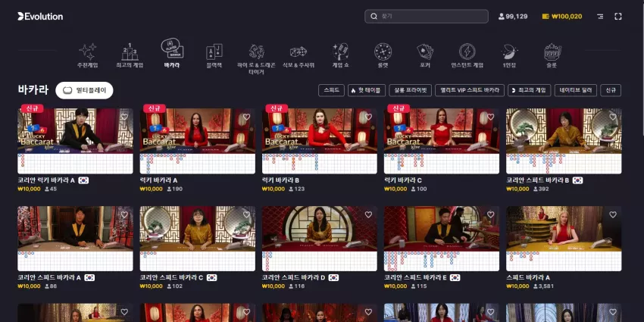Open the Hi-Lo & Dragon Tiger category
Image resolution: width=644 pixels, height=322 pixels.
click(x=256, y=59)
